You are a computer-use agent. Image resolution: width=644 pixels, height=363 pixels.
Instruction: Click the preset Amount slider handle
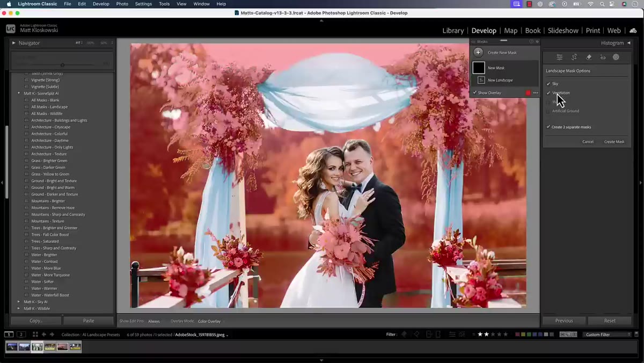(x=62, y=64)
